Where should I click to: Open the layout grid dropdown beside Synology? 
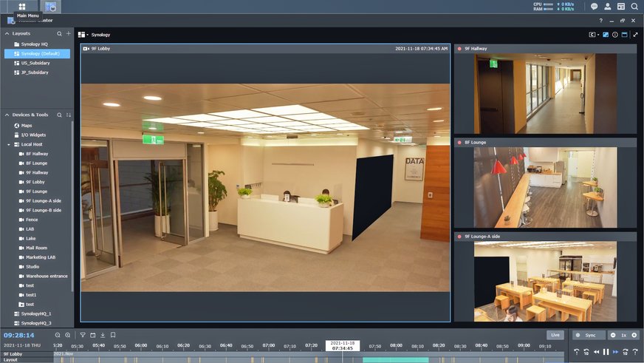point(83,34)
